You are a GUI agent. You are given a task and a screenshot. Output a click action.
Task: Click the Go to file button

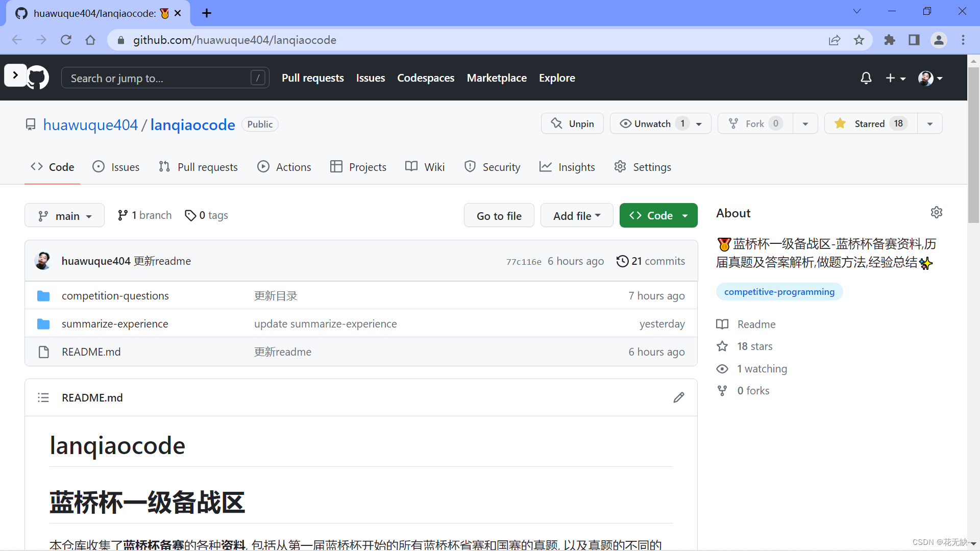point(499,215)
